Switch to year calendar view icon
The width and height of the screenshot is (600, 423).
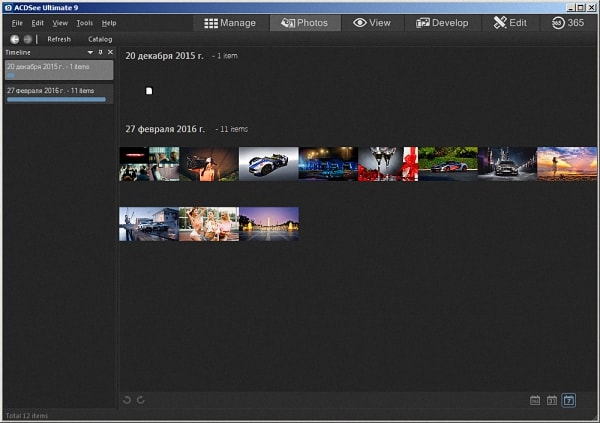coord(535,400)
